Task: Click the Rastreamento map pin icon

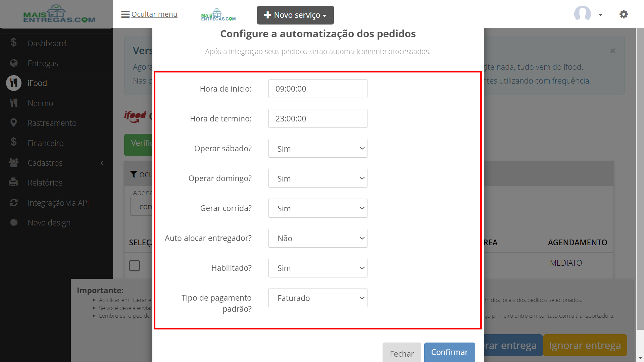Action: [13, 123]
